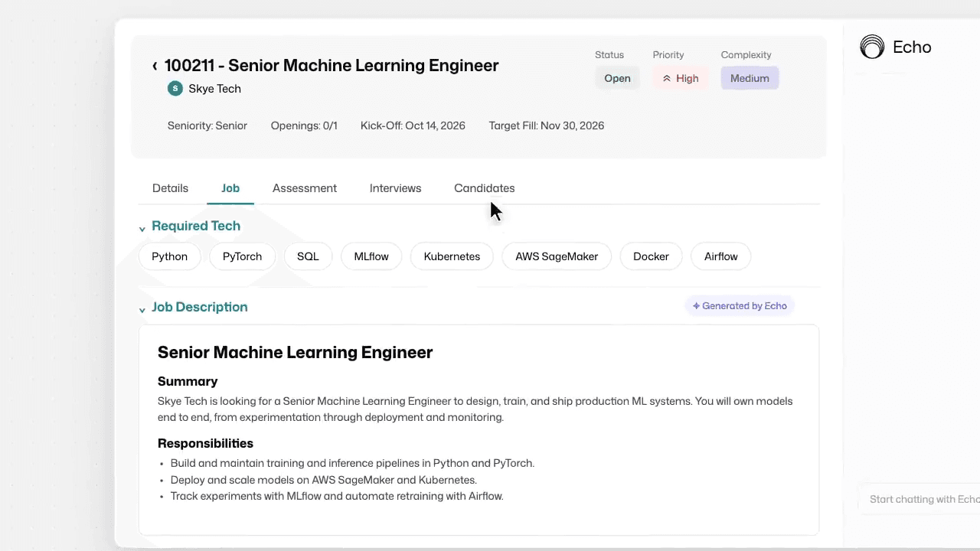Click the bullet about building training and inference pipelines
Viewport: 980px width, 551px height.
pyautogui.click(x=352, y=463)
